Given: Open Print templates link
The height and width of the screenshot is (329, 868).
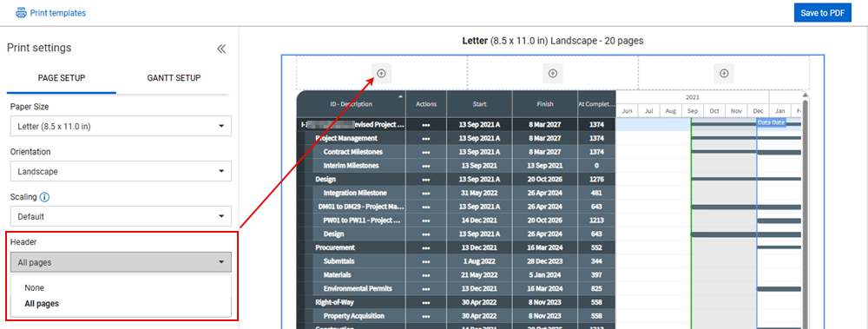Looking at the screenshot, I should click(x=57, y=13).
